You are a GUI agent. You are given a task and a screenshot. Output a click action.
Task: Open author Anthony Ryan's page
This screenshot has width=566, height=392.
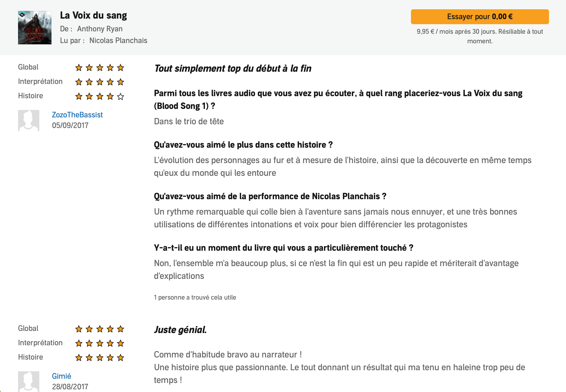pyautogui.click(x=100, y=29)
